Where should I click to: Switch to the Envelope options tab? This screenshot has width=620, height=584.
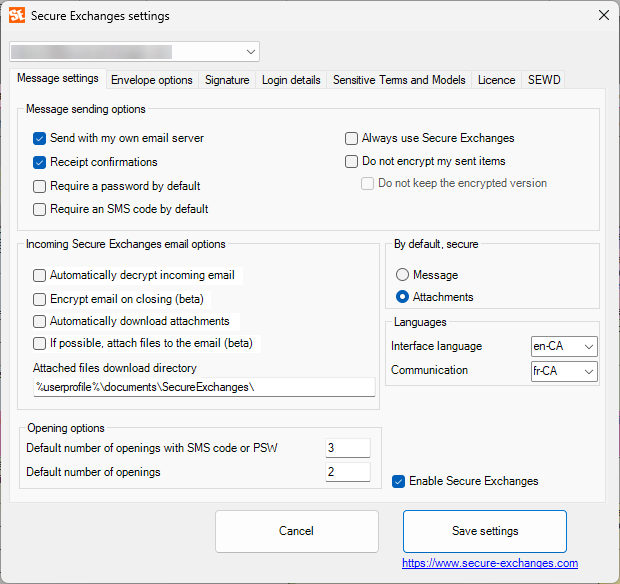tap(152, 80)
